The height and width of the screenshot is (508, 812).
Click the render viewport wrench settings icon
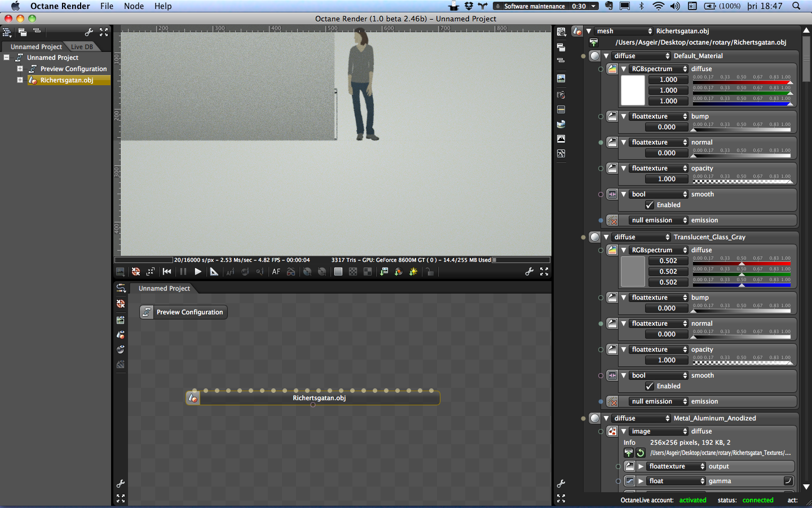tap(529, 272)
